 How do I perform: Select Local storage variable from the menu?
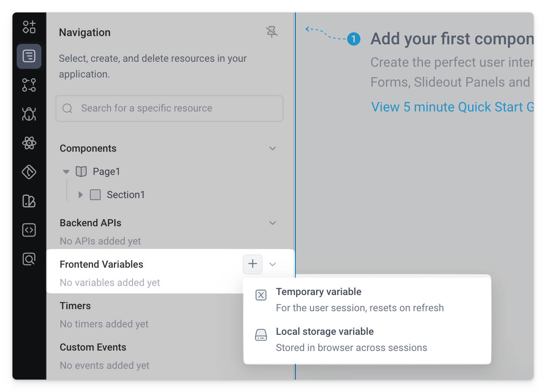coord(325,332)
